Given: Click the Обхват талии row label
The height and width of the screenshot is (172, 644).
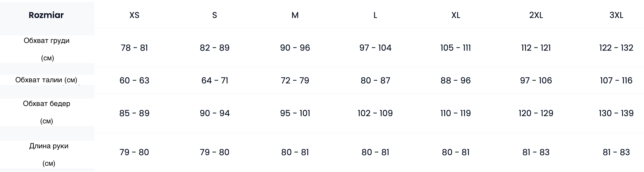Looking at the screenshot, I should click(x=46, y=80).
